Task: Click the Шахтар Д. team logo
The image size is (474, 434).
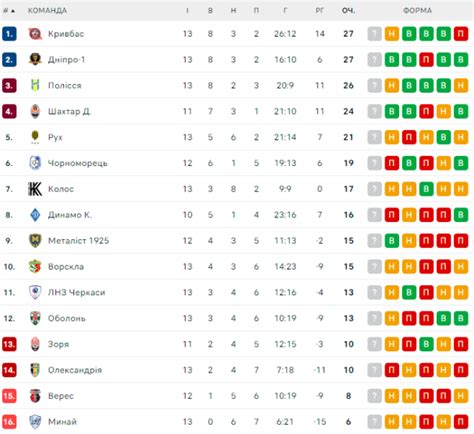Action: (35, 111)
